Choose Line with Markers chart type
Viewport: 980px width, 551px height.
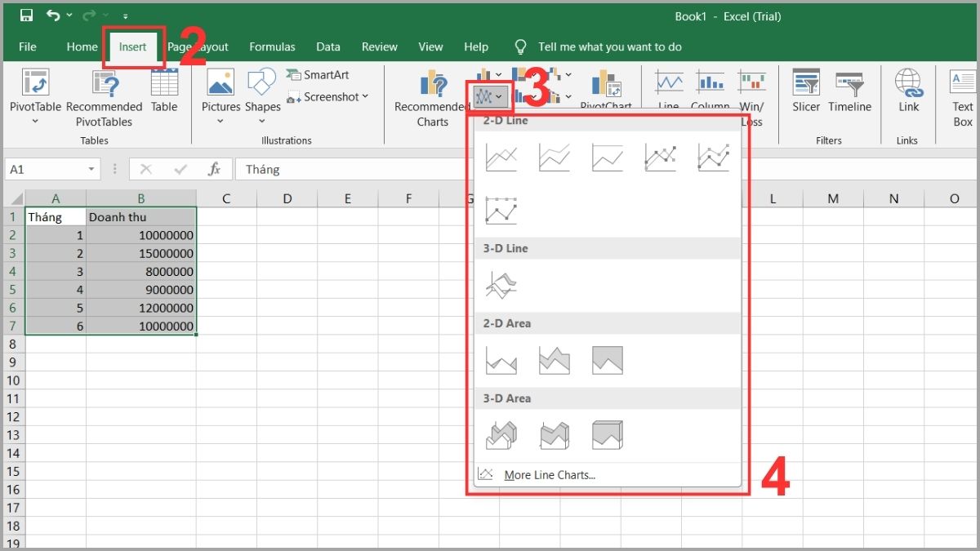[660, 157]
